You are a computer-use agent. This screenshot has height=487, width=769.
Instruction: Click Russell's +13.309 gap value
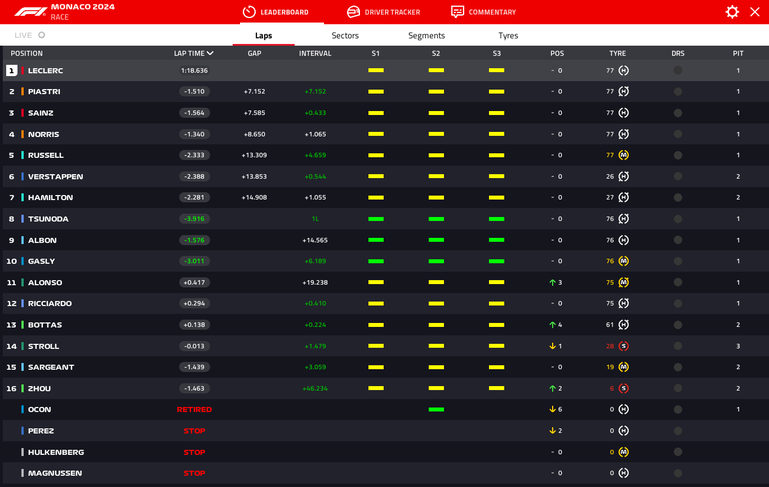(x=254, y=155)
